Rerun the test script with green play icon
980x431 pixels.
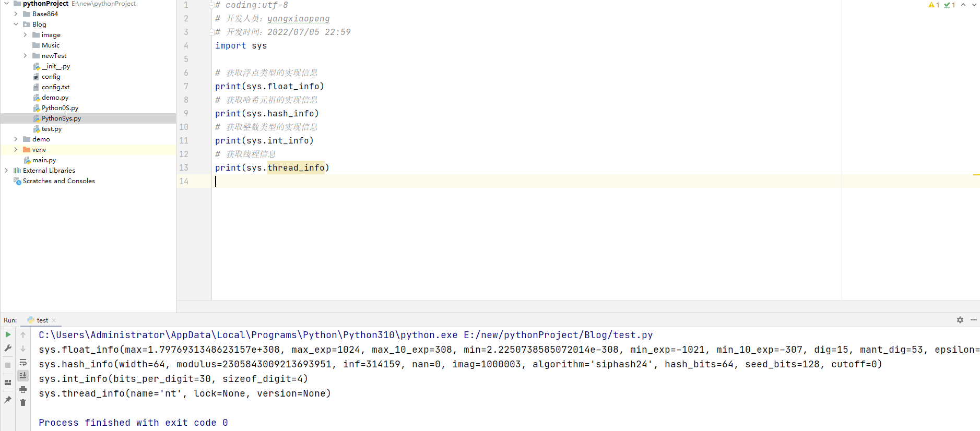point(8,334)
